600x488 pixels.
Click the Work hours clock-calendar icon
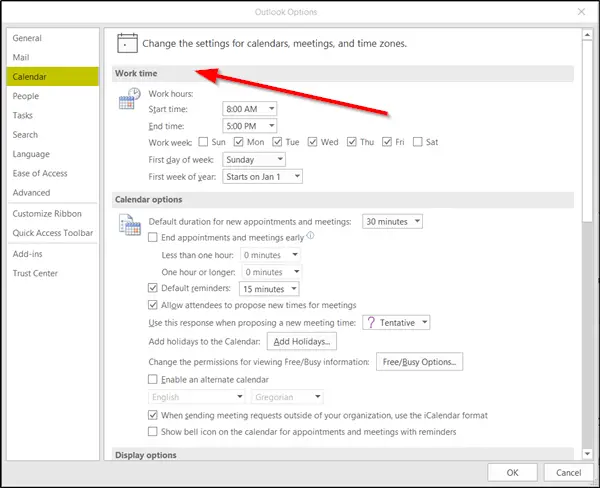(x=130, y=98)
